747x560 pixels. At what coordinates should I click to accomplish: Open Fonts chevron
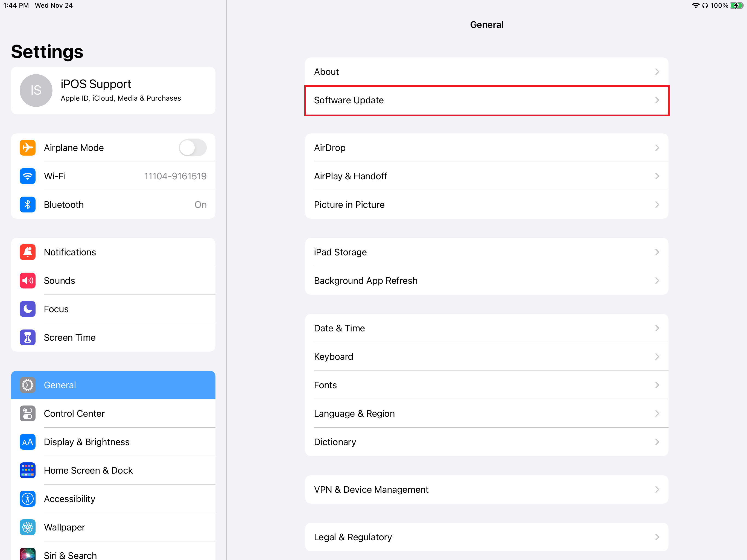tap(657, 385)
